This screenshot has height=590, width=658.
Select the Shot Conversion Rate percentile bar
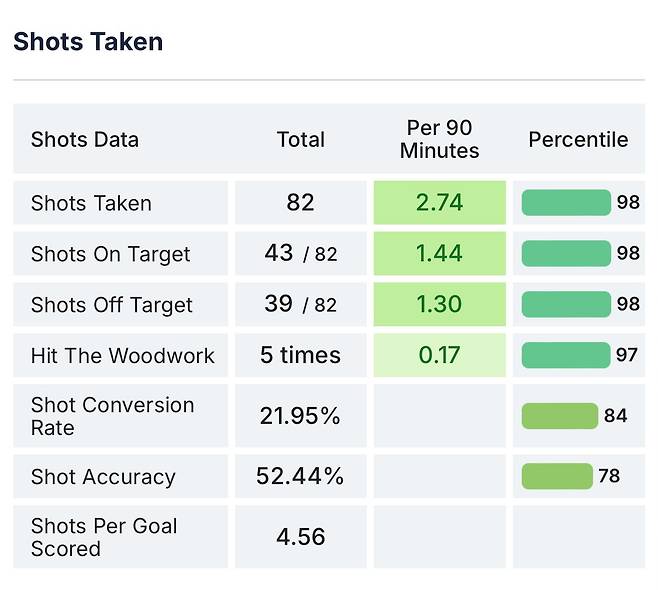coord(560,416)
